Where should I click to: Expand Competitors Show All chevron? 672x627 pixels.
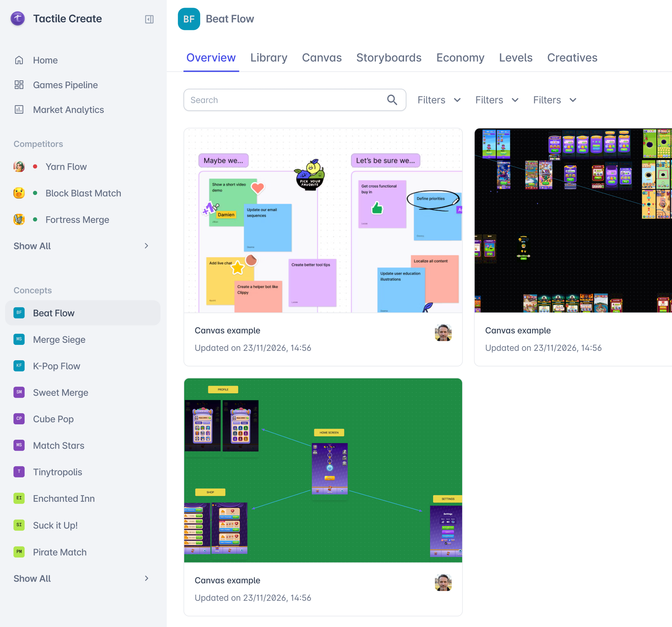coord(146,246)
